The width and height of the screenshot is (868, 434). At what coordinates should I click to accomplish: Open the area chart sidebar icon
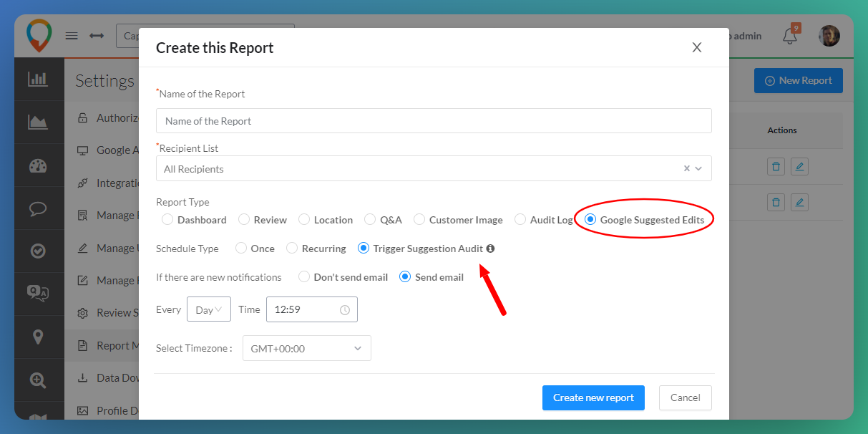click(x=38, y=122)
